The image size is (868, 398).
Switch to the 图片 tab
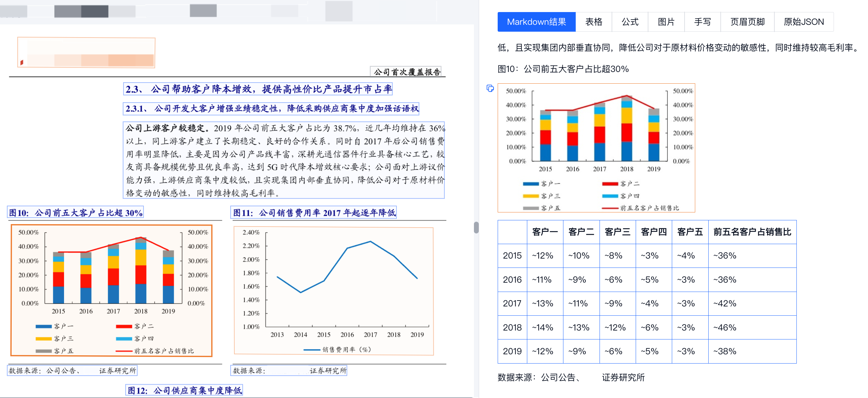click(x=666, y=22)
